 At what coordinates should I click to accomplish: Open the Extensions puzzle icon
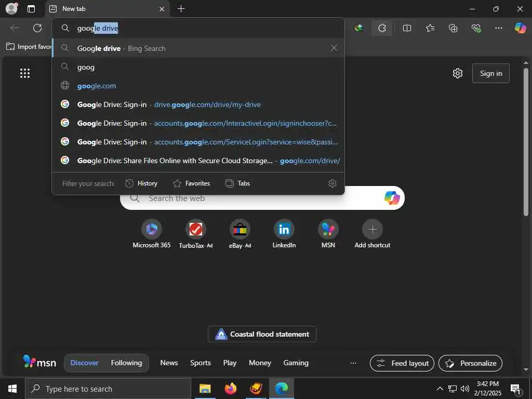coord(382,28)
